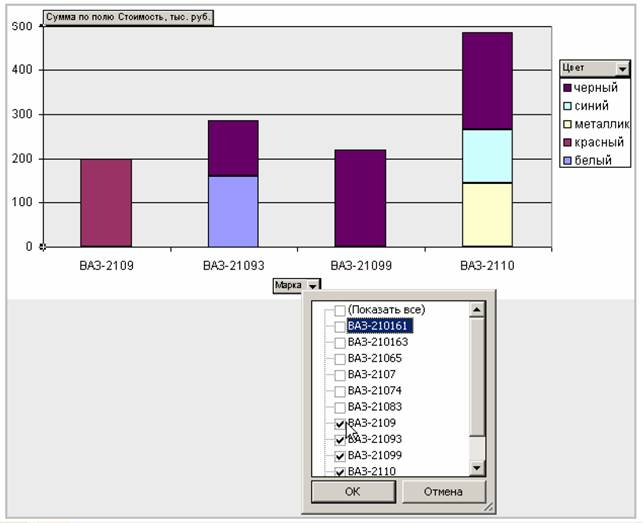Select the красный ВАЗ-2109 bar
The height and width of the screenshot is (523, 643).
pyautogui.click(x=106, y=203)
